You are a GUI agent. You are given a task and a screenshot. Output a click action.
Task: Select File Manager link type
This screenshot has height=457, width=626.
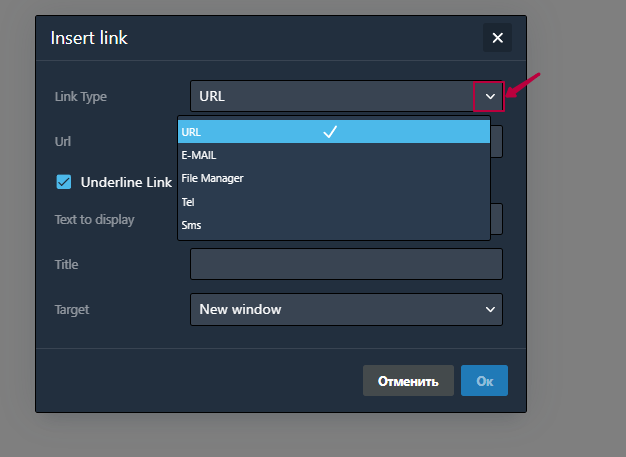[212, 178]
